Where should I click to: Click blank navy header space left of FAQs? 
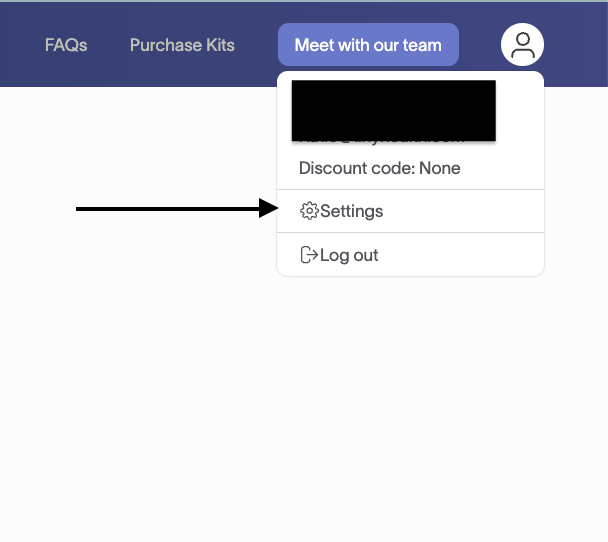point(21,45)
